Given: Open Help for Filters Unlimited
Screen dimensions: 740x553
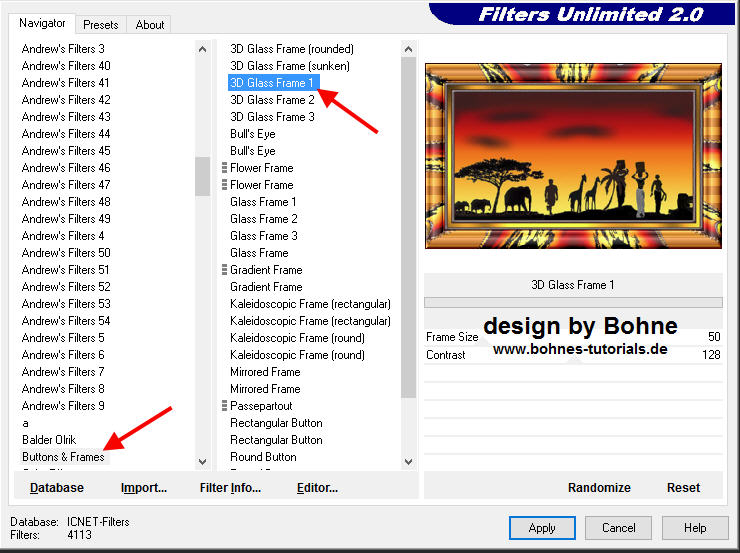Looking at the screenshot, I should point(695,528).
